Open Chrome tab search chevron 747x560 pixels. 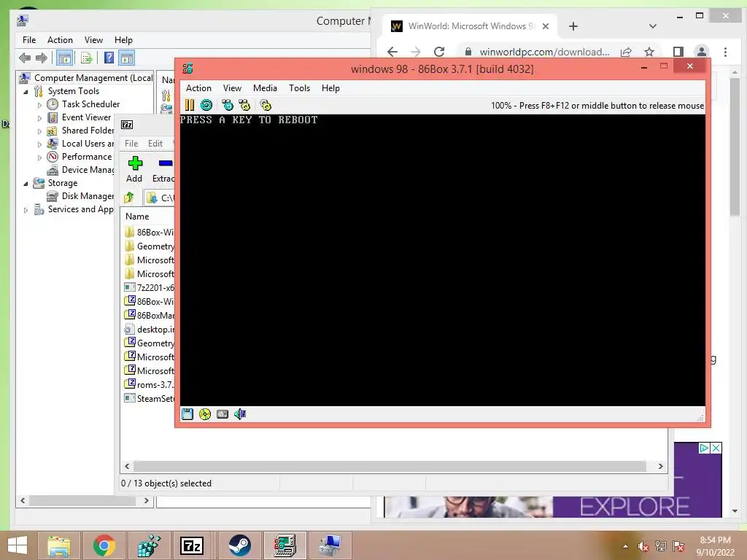[x=653, y=26]
